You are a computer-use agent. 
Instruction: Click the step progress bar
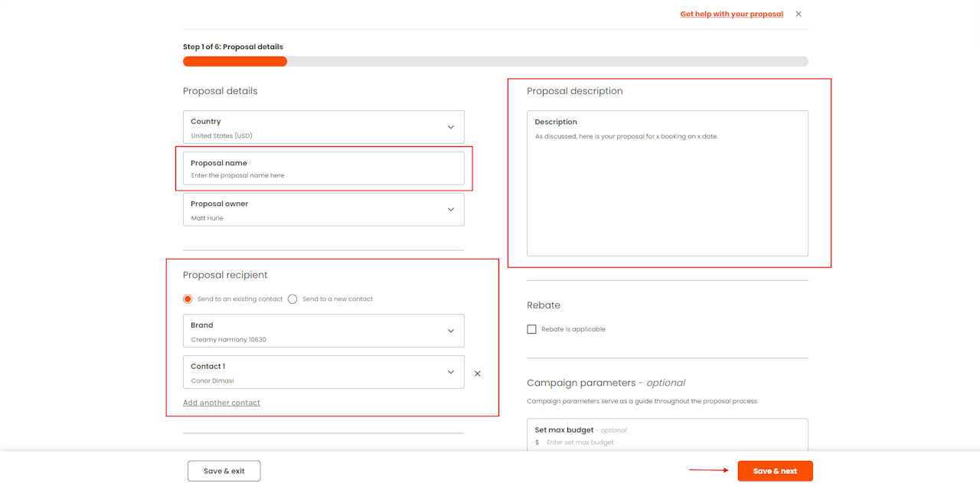pyautogui.click(x=495, y=61)
